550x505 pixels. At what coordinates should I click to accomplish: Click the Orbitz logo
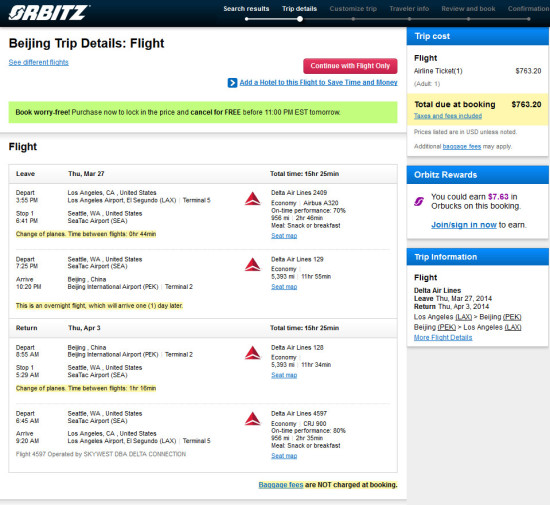pos(49,13)
